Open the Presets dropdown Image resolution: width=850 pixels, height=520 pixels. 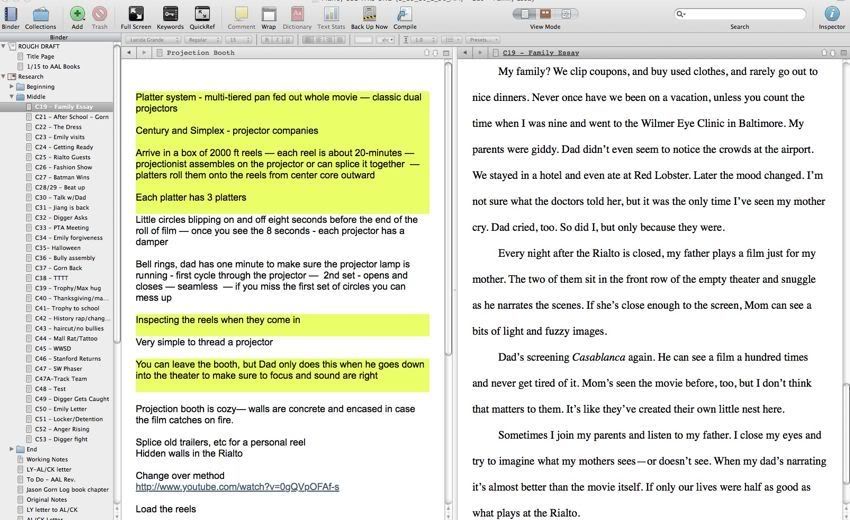[481, 40]
